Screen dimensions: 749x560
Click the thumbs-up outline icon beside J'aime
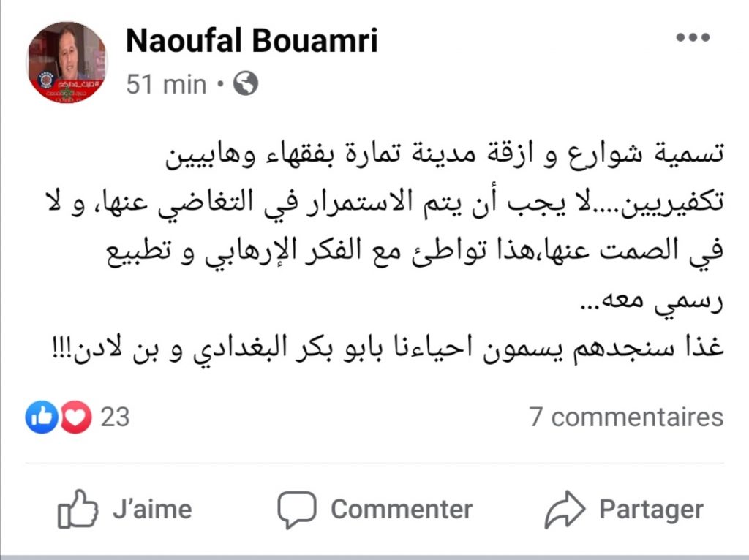78,509
